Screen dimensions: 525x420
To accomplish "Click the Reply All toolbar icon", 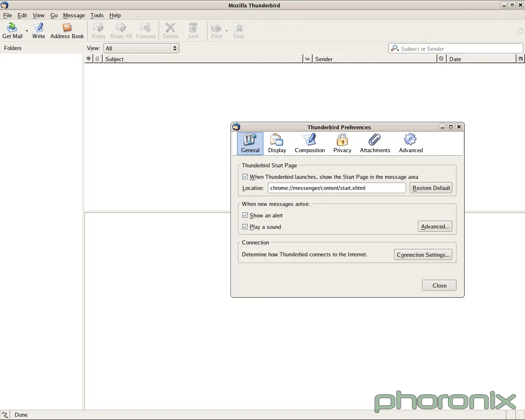I will pyautogui.click(x=121, y=31).
